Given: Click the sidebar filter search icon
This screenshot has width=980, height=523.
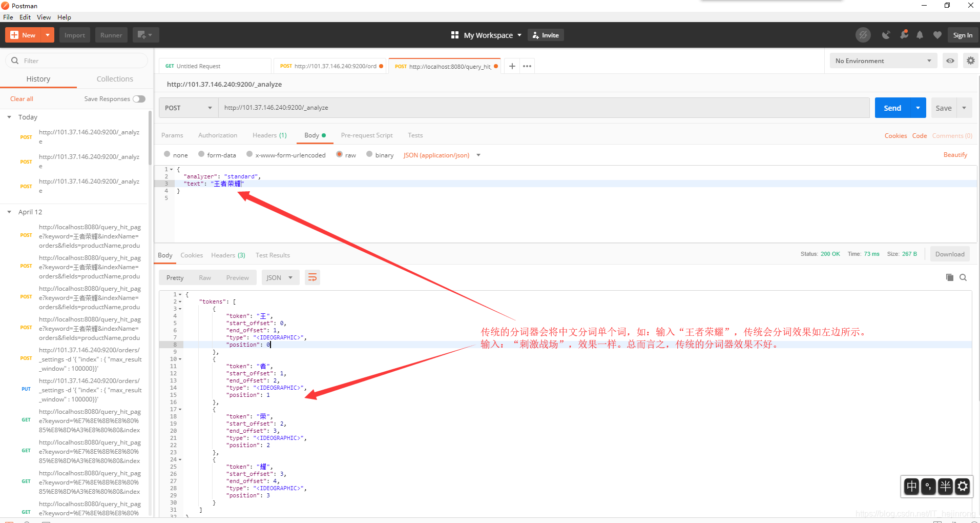Looking at the screenshot, I should pyautogui.click(x=15, y=61).
